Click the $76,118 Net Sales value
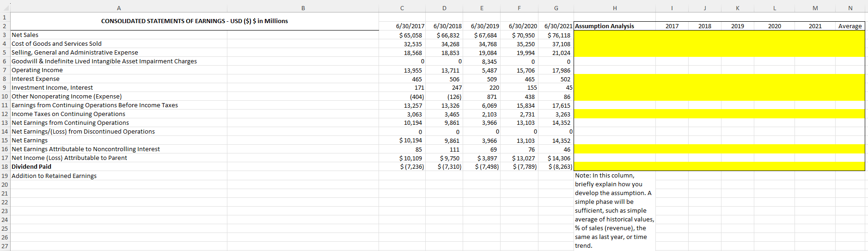The image size is (868, 251). click(x=556, y=35)
